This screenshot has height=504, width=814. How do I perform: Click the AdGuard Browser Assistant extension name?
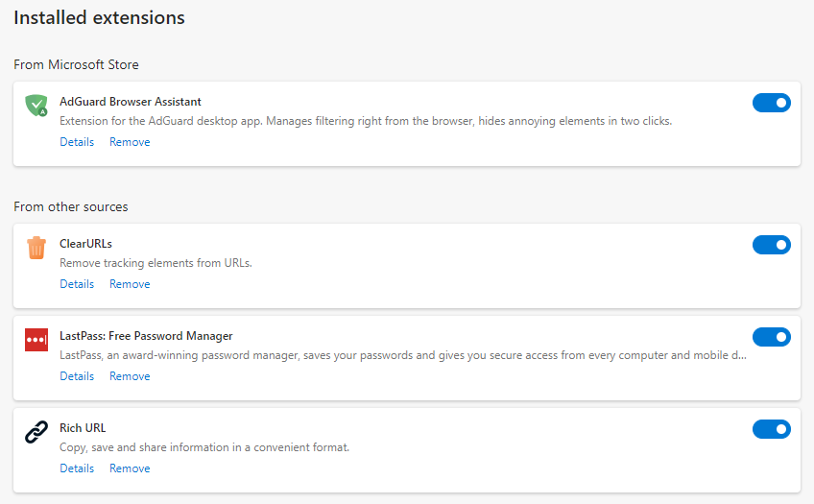pyautogui.click(x=131, y=102)
